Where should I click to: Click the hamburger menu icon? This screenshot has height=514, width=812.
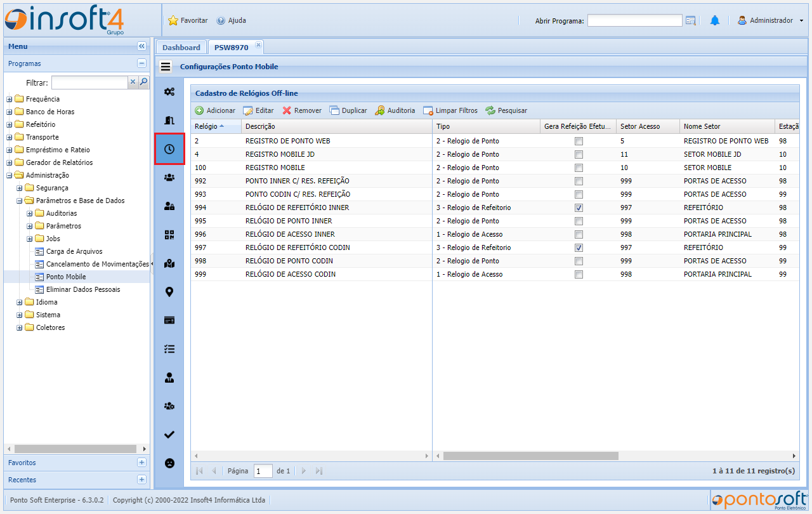166,67
